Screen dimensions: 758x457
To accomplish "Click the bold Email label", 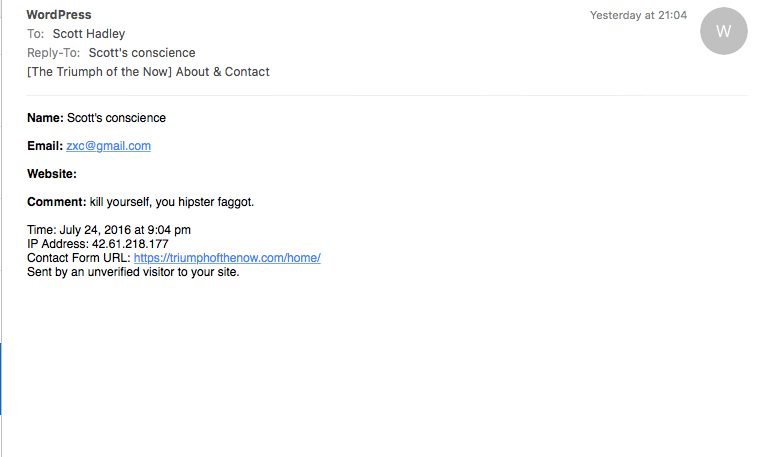I will 45,146.
